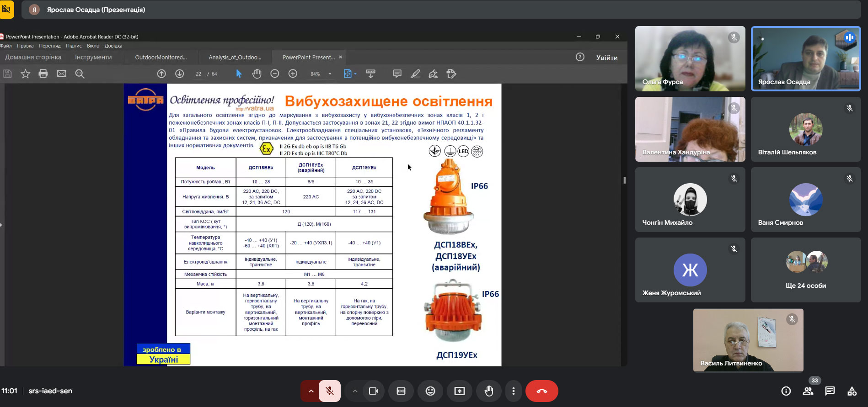Send file by email envelope icon
868x407 pixels.
[61, 74]
